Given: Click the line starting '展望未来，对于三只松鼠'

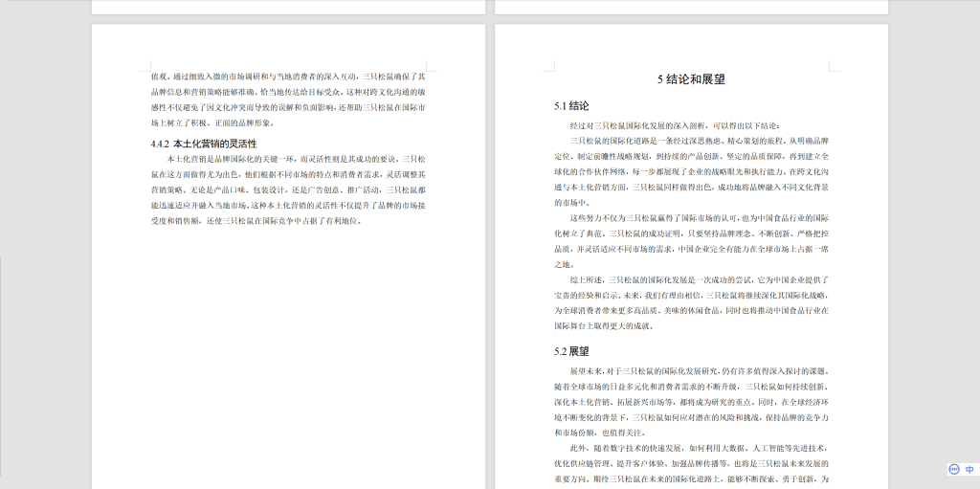Looking at the screenshot, I should [700, 370].
